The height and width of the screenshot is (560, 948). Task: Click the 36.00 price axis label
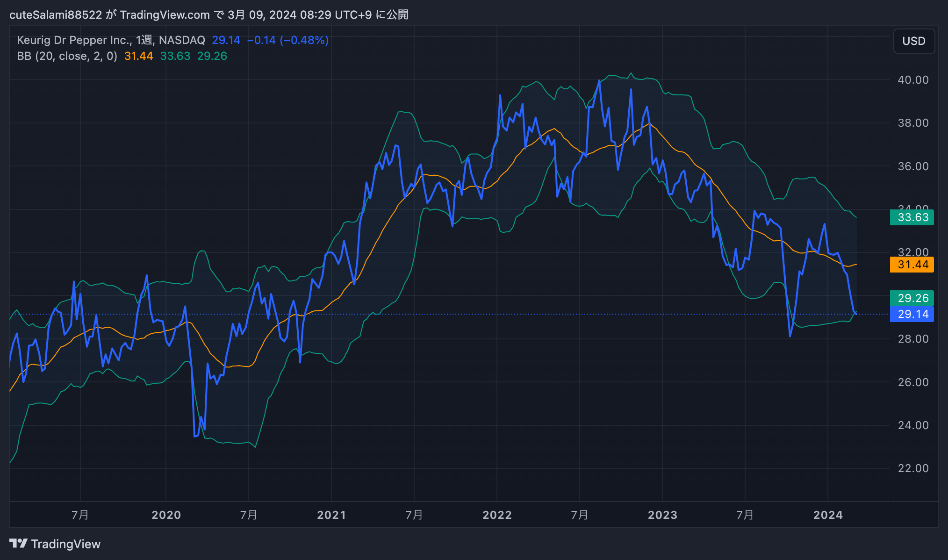(913, 166)
